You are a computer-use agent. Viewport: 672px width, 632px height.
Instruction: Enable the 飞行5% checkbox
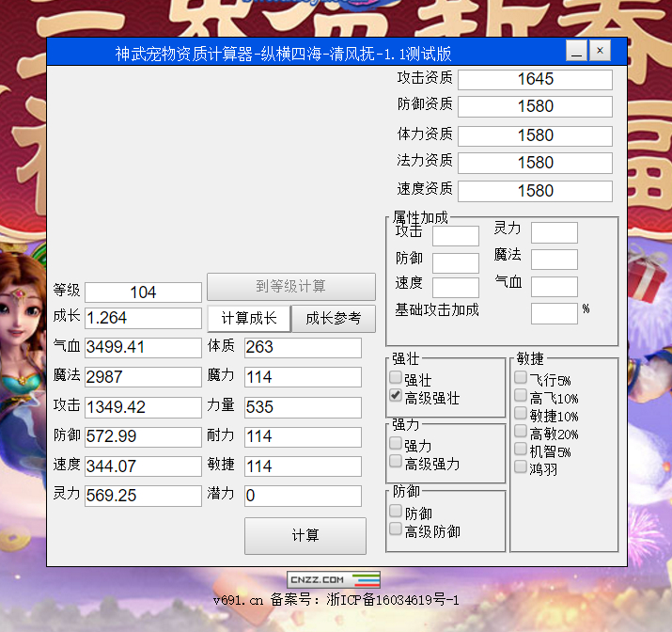click(x=521, y=377)
